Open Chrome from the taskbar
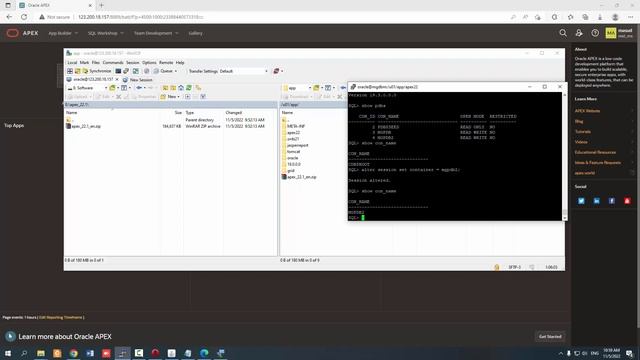This screenshot has width=640, height=360. [x=73, y=353]
